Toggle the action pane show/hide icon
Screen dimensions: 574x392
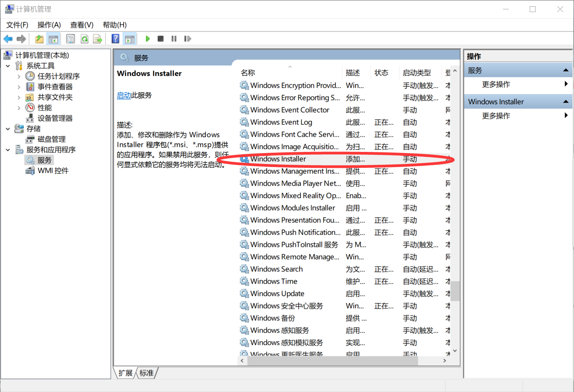(130, 39)
